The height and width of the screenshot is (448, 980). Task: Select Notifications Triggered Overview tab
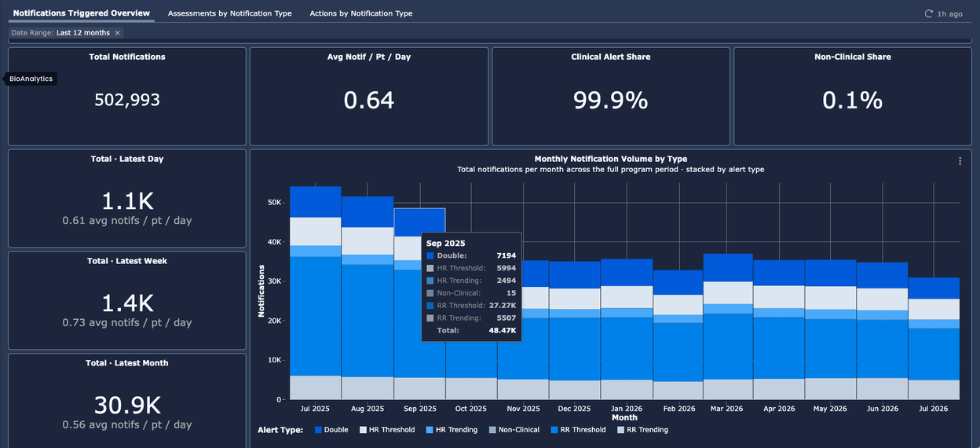[82, 13]
